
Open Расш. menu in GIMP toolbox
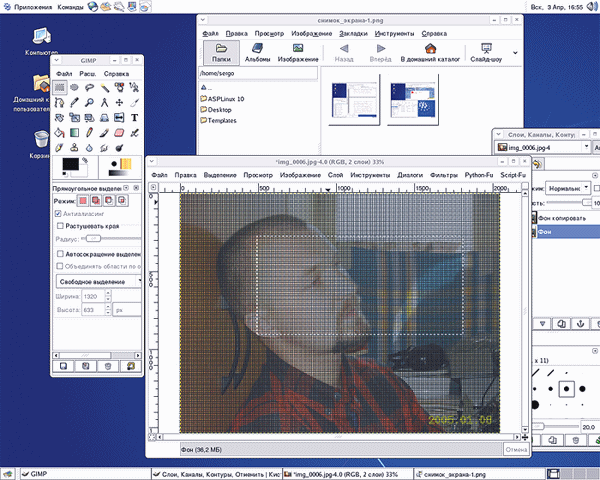click(88, 73)
